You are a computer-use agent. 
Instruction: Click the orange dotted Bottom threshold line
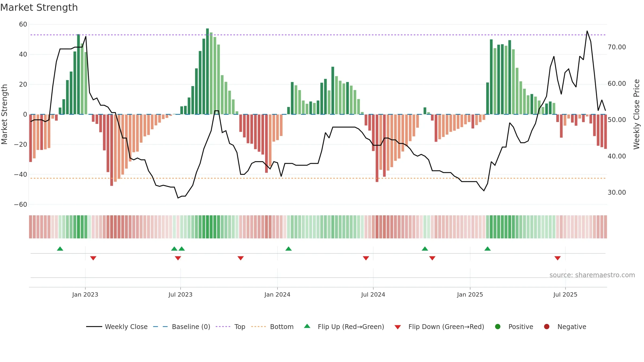pyautogui.click(x=318, y=178)
